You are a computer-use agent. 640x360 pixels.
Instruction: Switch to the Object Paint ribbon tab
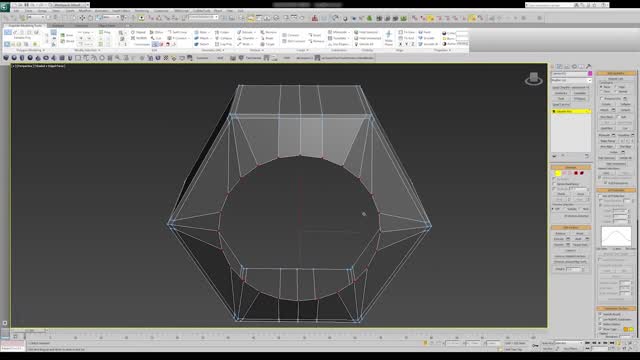tap(107, 26)
